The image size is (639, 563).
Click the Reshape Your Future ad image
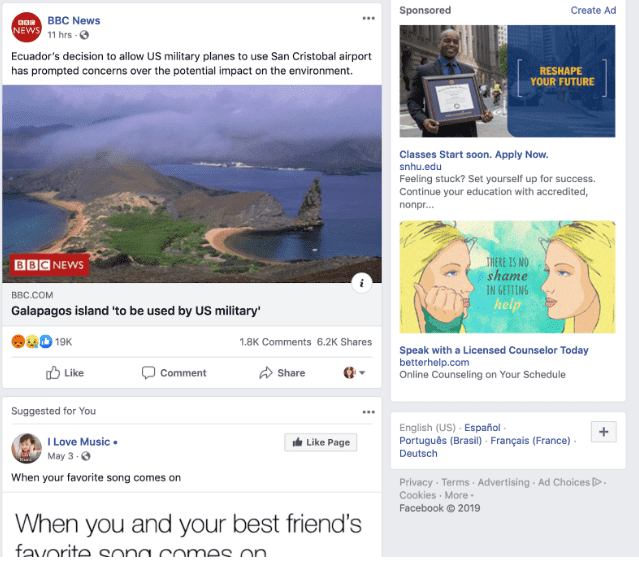(x=507, y=81)
